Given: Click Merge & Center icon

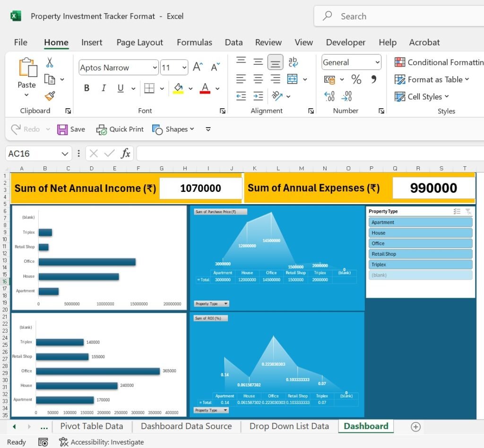Looking at the screenshot, I should (x=292, y=79).
